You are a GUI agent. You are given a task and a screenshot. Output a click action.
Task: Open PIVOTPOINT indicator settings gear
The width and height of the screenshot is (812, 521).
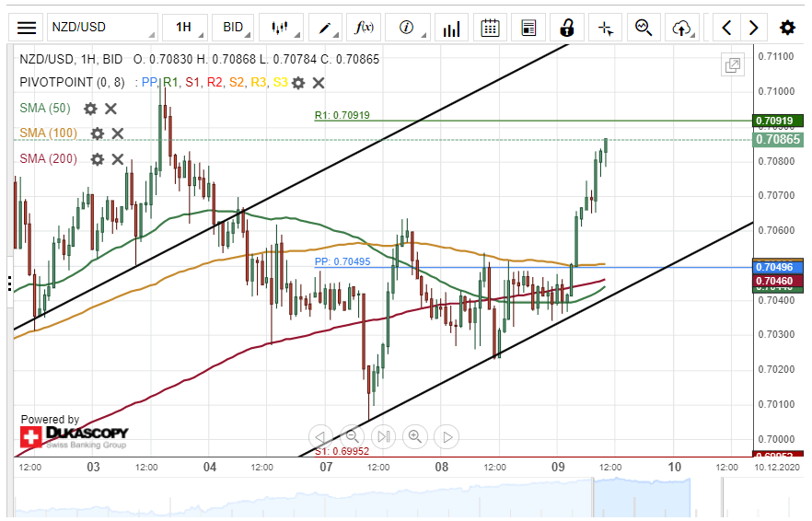point(298,83)
